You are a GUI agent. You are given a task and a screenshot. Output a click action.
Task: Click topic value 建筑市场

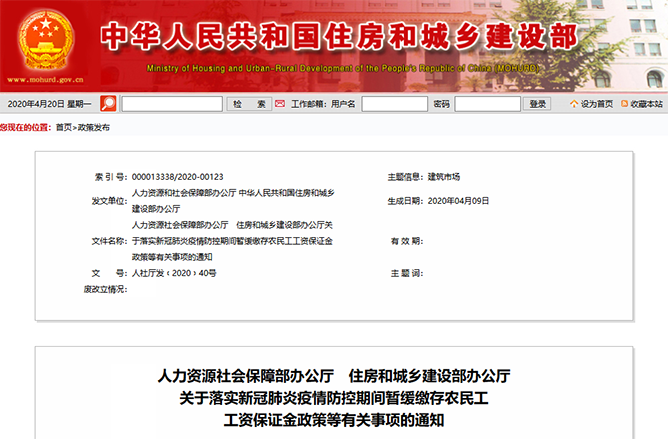pos(444,177)
